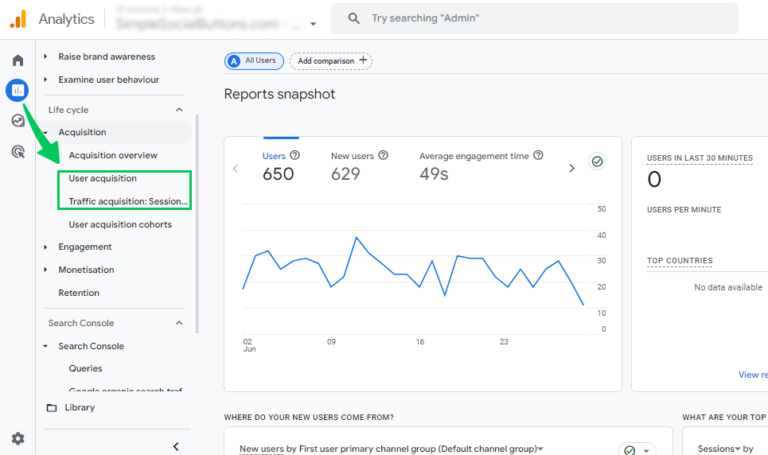Select the Users metric tab
The height and width of the screenshot is (455, 768).
click(274, 156)
